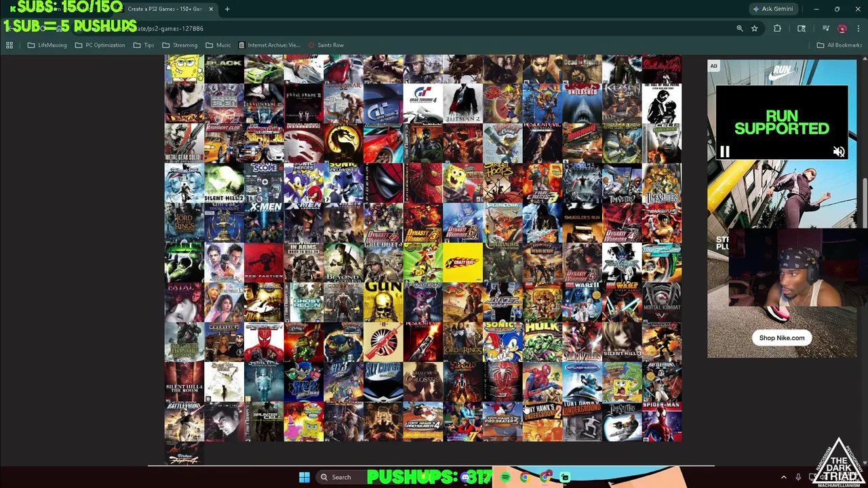Open the Music bookmarks folder

pos(218,45)
